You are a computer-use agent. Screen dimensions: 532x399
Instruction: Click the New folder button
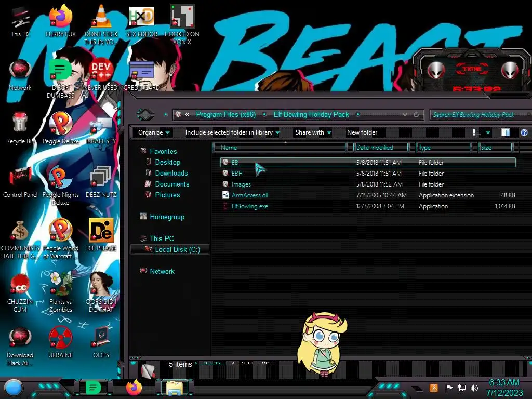362,132
